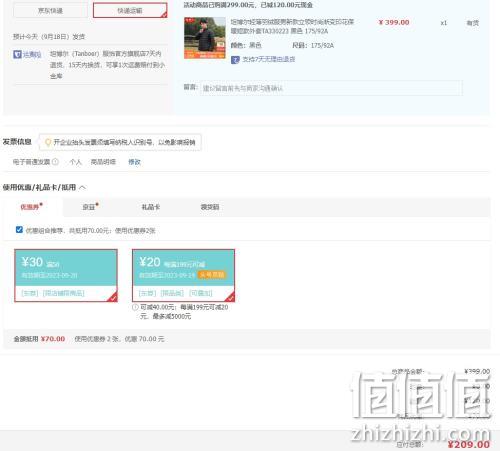Select the 快递运输 delivery option
Screen dimensions: 500x451
pos(130,10)
